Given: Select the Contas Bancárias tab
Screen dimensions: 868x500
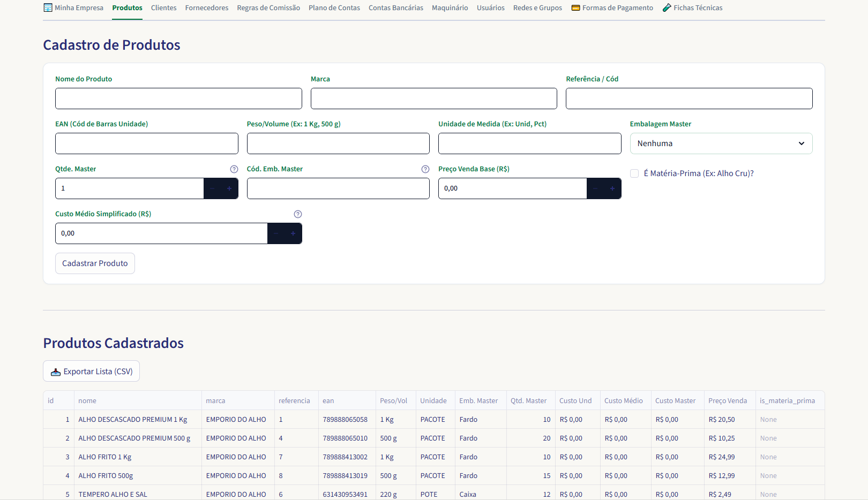Looking at the screenshot, I should 396,8.
